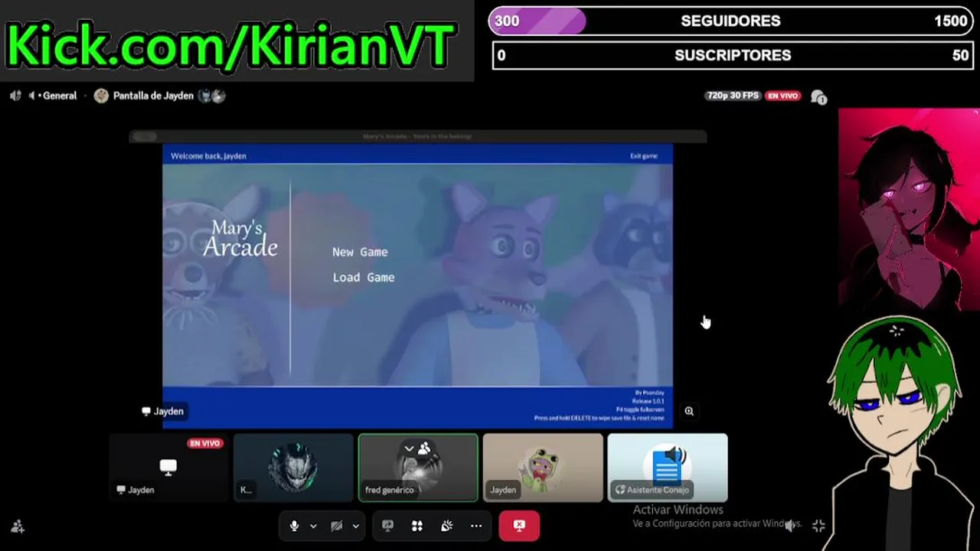Click the EN VIVO badge beside 720p
980x551 pixels.
[783, 96]
